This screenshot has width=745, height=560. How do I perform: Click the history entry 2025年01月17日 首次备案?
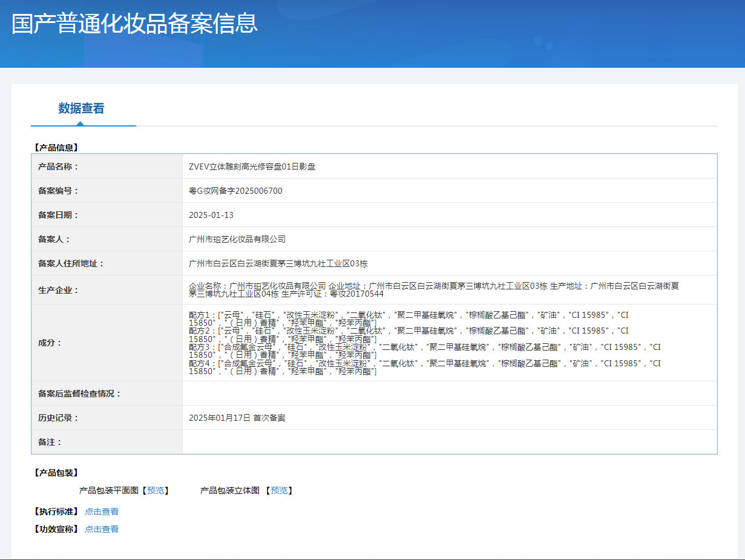point(237,418)
